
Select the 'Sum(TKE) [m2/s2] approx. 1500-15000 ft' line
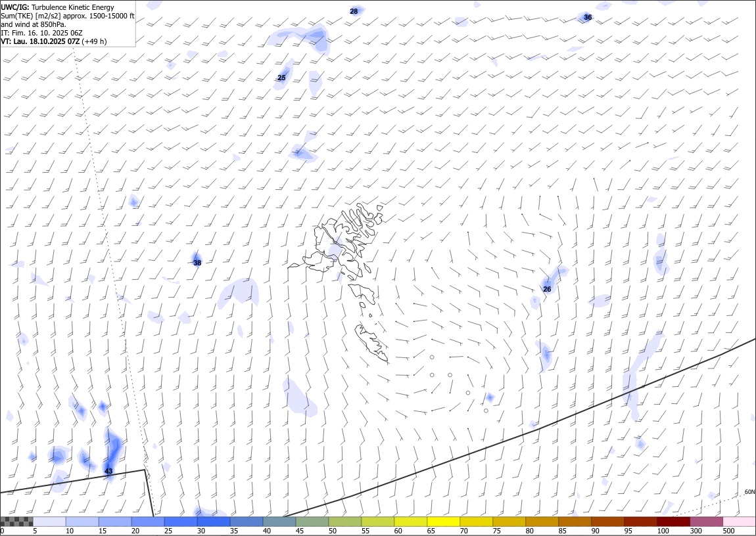tap(68, 16)
